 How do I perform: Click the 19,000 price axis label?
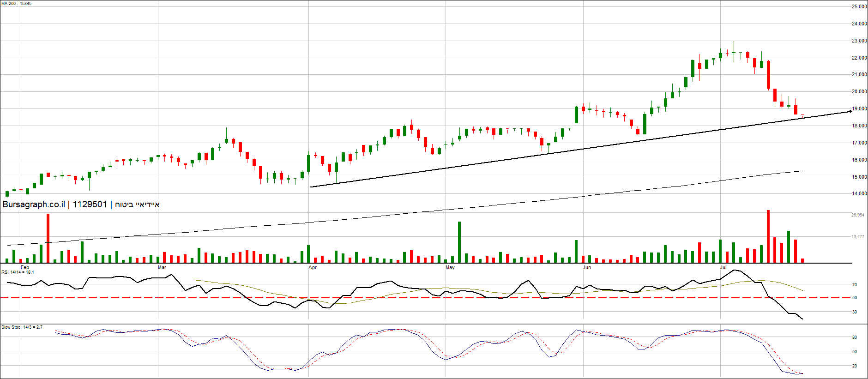coord(859,109)
